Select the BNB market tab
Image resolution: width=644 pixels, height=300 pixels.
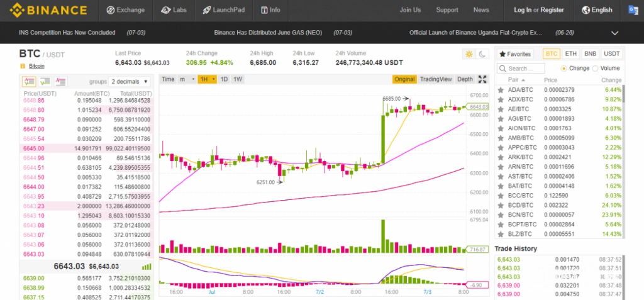point(590,54)
